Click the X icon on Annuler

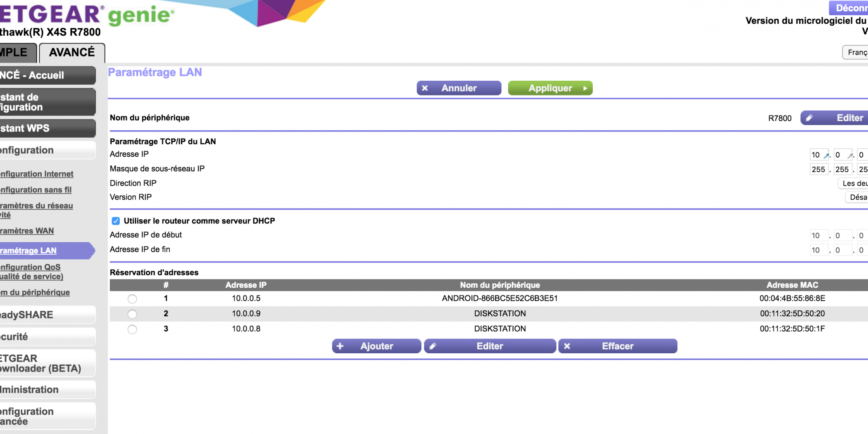[425, 88]
